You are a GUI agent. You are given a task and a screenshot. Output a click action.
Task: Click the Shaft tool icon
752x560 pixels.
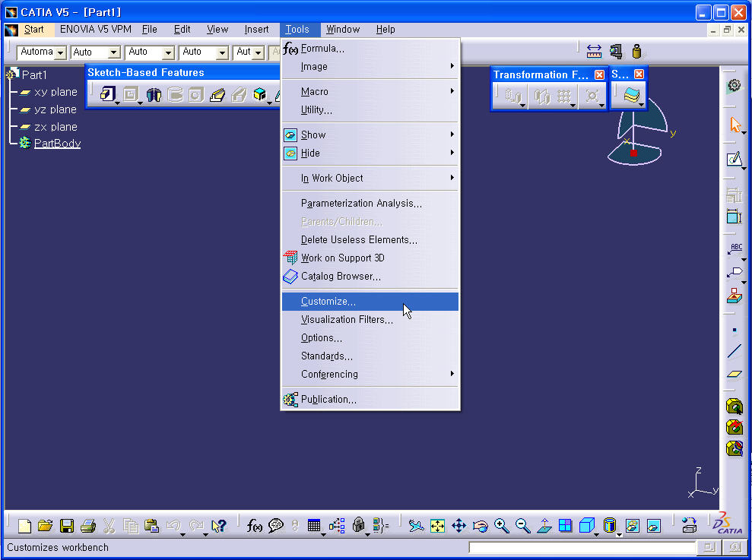154,95
